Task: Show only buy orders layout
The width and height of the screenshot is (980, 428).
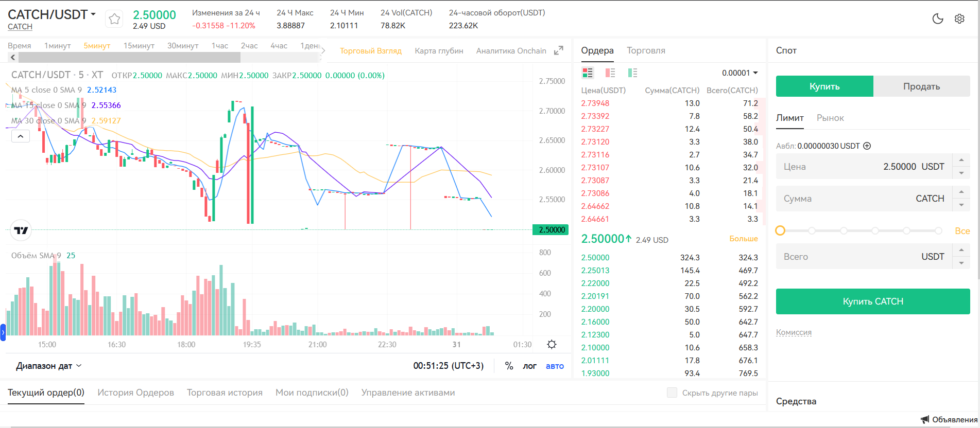Action: click(x=633, y=73)
